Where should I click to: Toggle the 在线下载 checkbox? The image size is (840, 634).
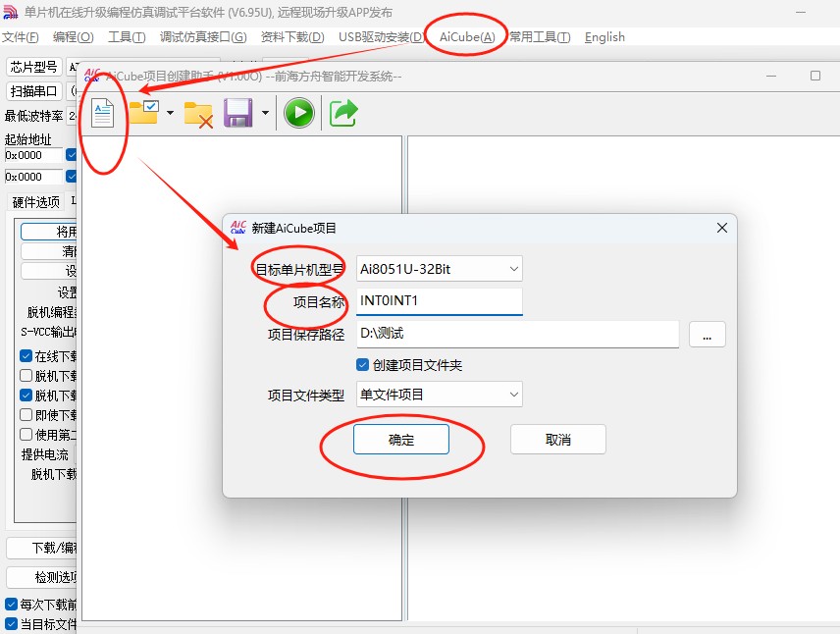[26, 356]
